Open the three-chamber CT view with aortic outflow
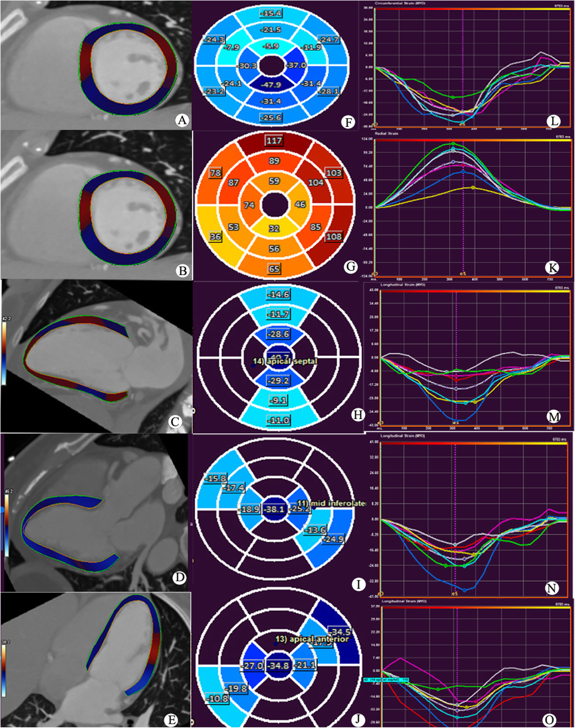The image size is (575, 728). (97, 512)
